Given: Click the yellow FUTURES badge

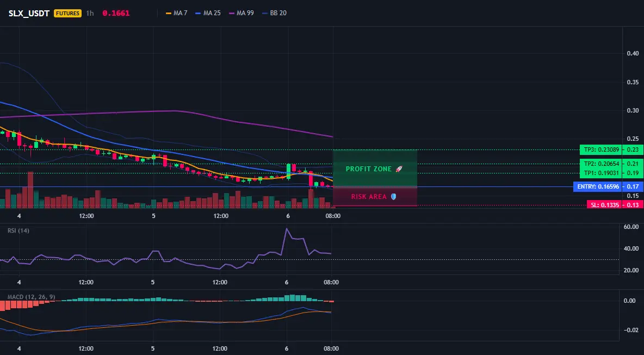Looking at the screenshot, I should (x=68, y=13).
